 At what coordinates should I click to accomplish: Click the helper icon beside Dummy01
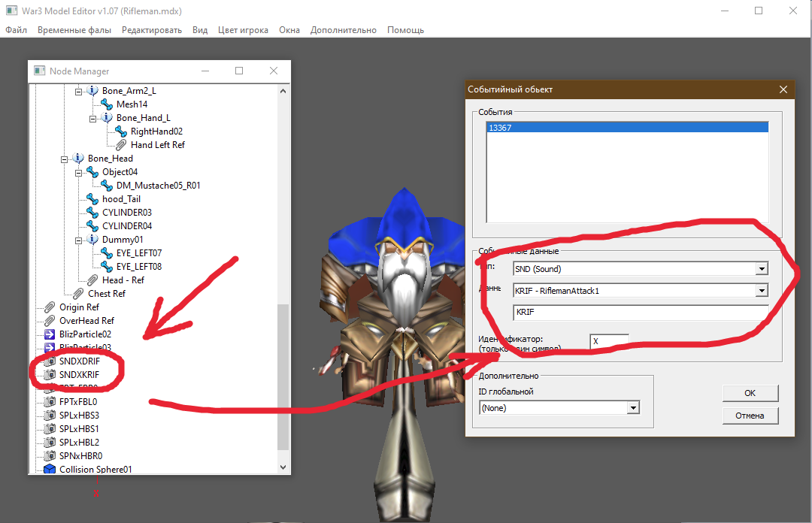[x=92, y=239]
